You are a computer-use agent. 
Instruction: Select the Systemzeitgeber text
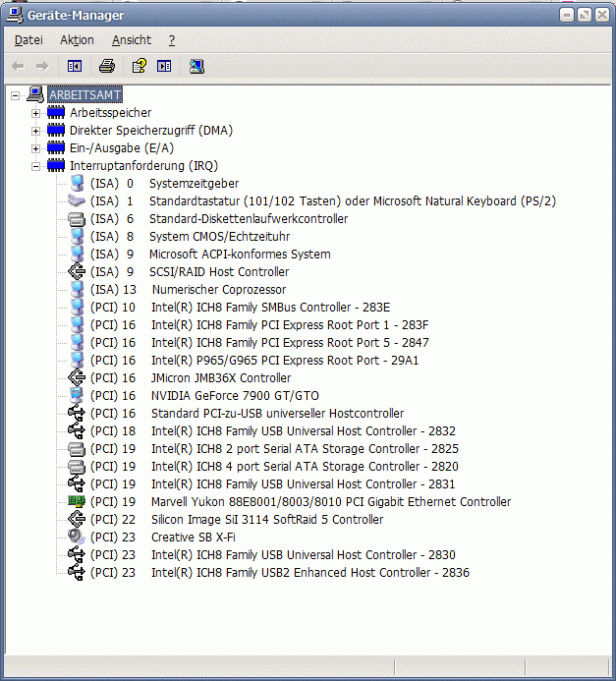tap(195, 184)
